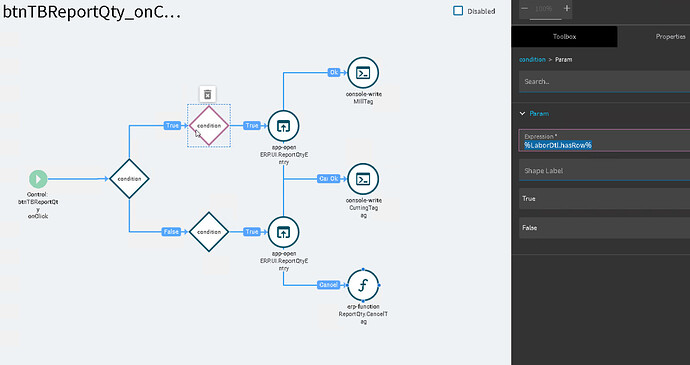Select the highlighted purple condition diamond
The height and width of the screenshot is (365, 690).
tap(209, 125)
